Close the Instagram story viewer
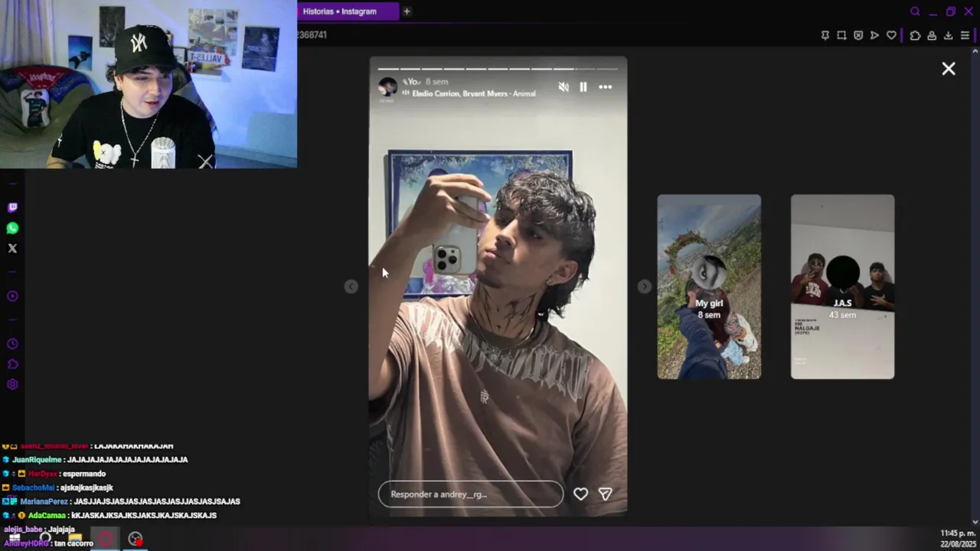The width and height of the screenshot is (980, 551). coord(949,69)
